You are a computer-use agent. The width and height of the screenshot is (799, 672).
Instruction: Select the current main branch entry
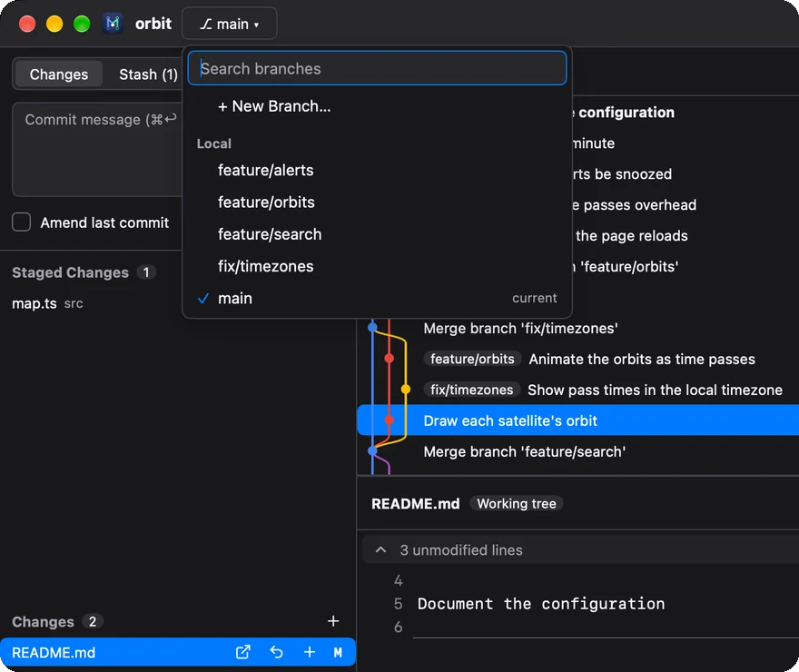tap(377, 298)
